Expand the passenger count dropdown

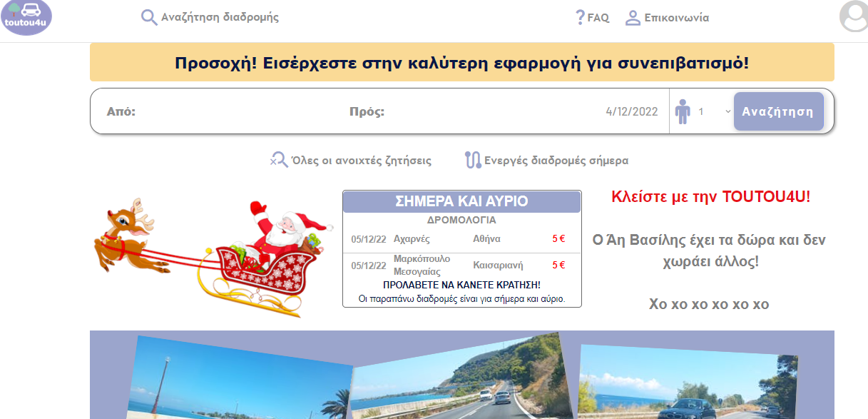pyautogui.click(x=714, y=111)
